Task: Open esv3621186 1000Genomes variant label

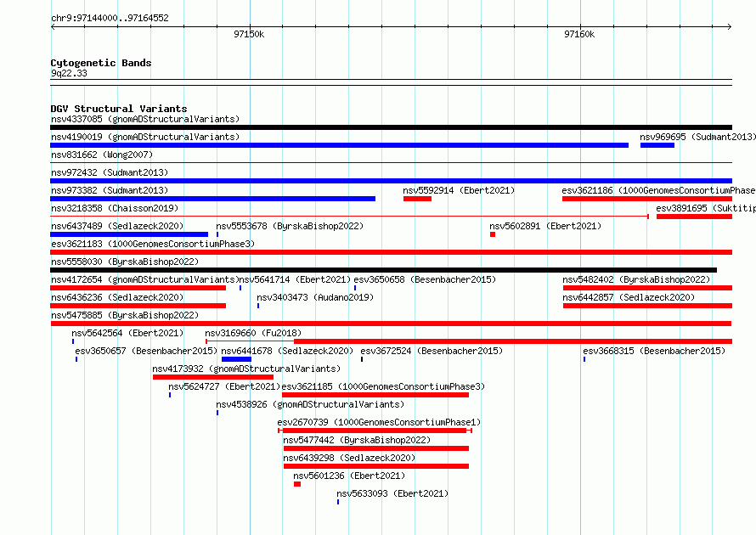Action: pos(658,190)
